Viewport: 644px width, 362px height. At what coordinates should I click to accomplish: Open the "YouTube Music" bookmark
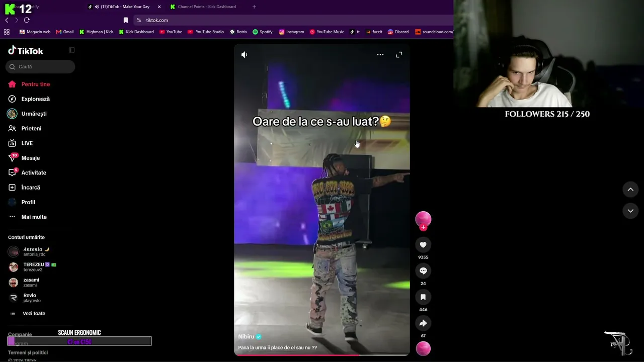coord(327,32)
